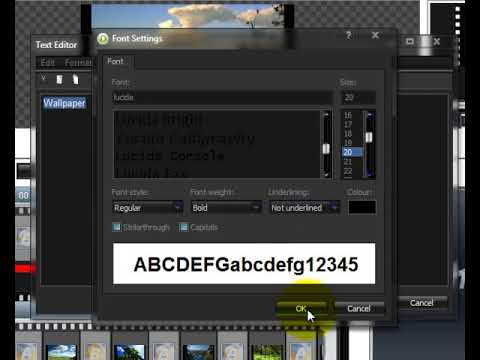Click the Font Settings help question mark icon

[349, 35]
